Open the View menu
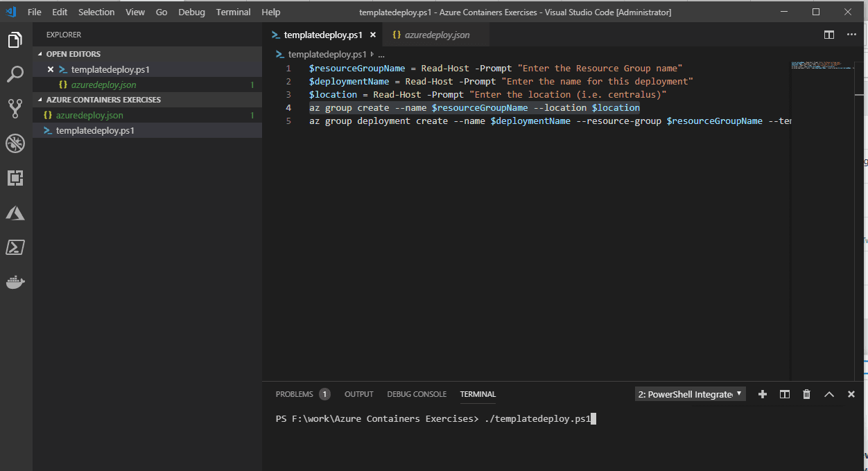868x471 pixels. (x=135, y=12)
